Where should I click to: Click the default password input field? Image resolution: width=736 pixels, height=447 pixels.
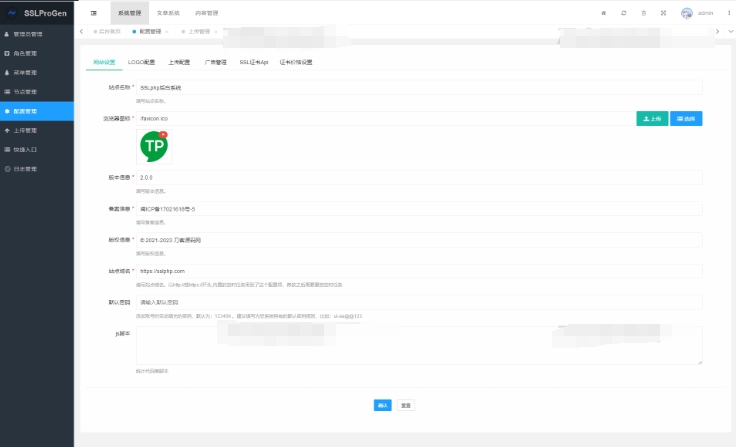(419, 302)
